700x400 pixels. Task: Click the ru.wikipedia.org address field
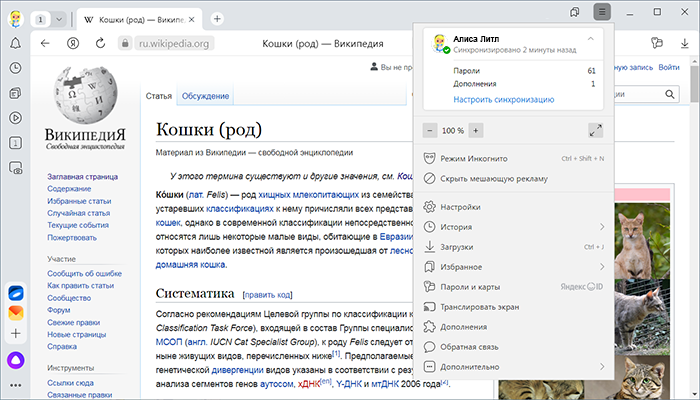tap(174, 43)
